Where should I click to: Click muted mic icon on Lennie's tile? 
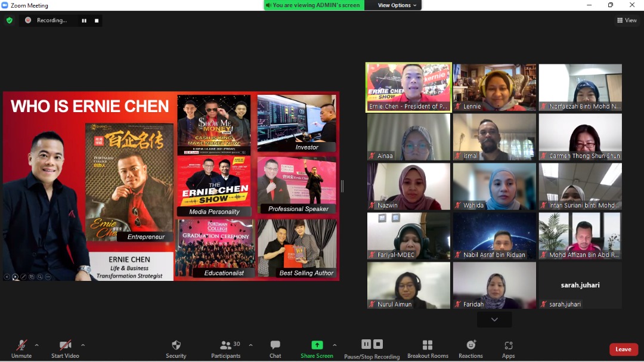pos(458,106)
